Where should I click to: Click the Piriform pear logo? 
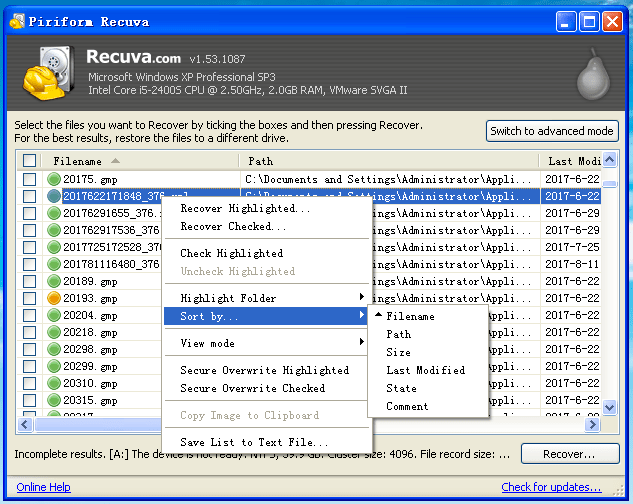593,74
